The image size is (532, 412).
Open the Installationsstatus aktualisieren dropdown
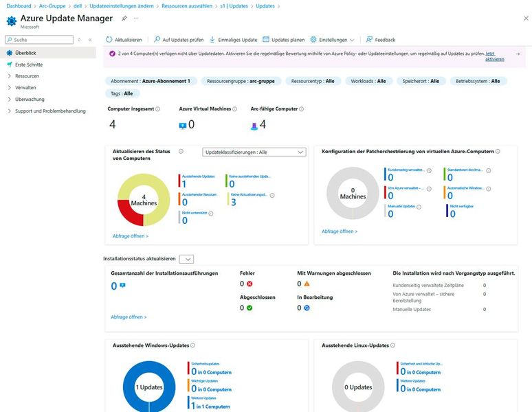(186, 259)
